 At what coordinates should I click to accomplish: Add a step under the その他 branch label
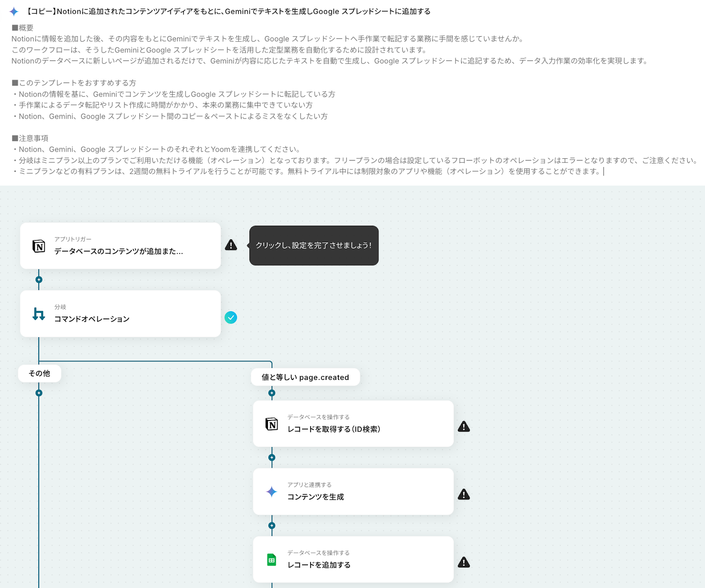point(39,393)
